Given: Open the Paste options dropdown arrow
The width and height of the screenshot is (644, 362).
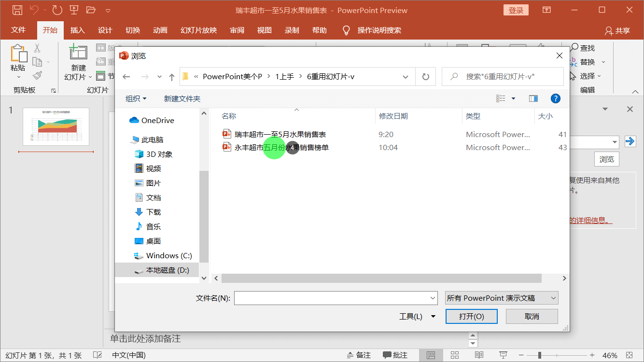Looking at the screenshot, I should point(19,77).
